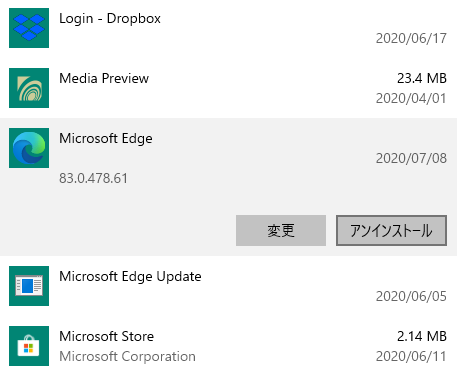Click the 2020/07/08 Edge install date

pyautogui.click(x=411, y=158)
